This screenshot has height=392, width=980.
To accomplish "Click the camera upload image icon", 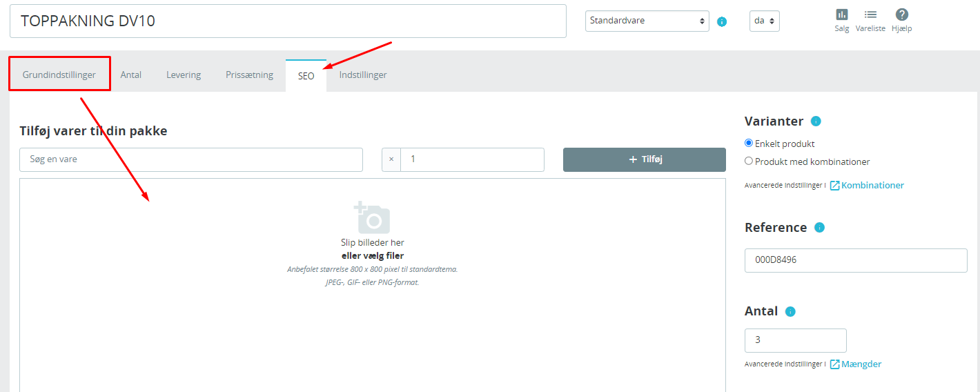I will (372, 217).
